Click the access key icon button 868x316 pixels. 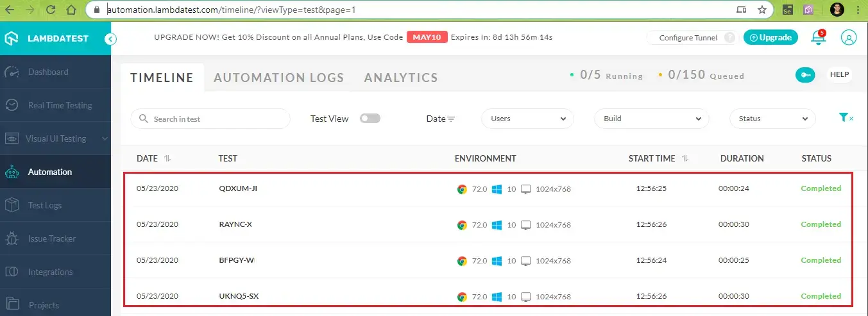[x=805, y=75]
